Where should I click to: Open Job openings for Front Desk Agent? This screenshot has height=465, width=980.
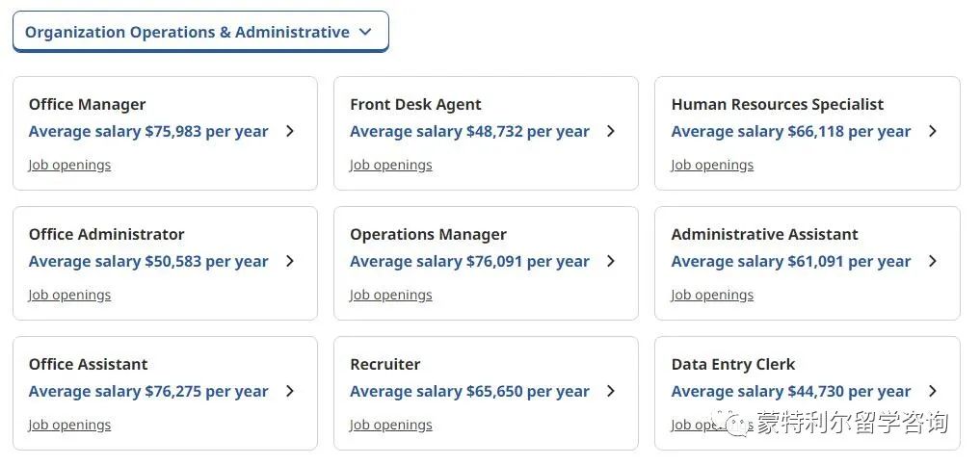390,165
